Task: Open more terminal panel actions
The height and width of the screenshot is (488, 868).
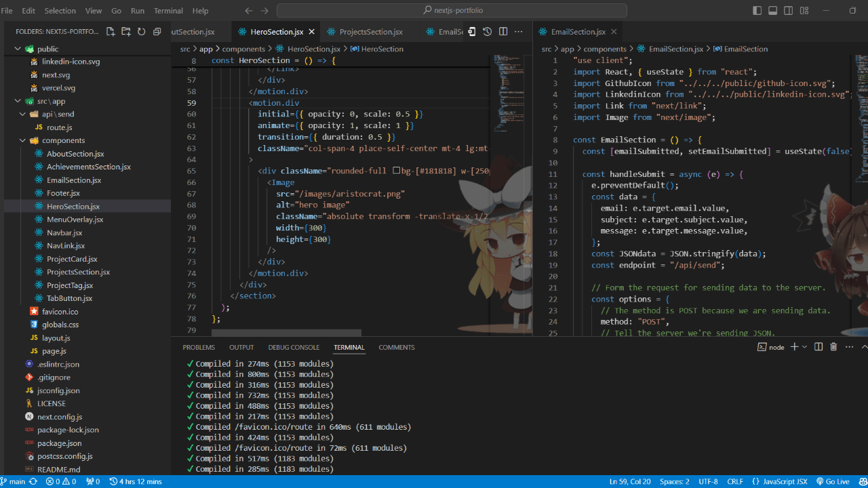Action: [x=848, y=347]
